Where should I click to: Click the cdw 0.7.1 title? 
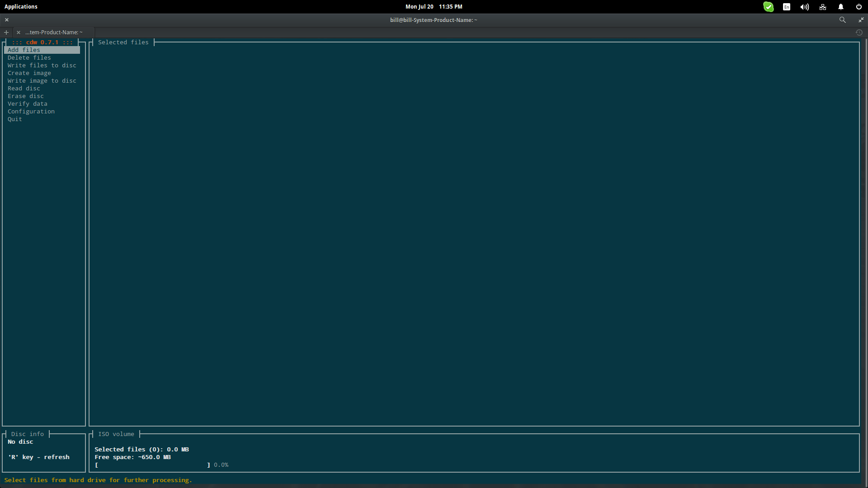pyautogui.click(x=42, y=42)
